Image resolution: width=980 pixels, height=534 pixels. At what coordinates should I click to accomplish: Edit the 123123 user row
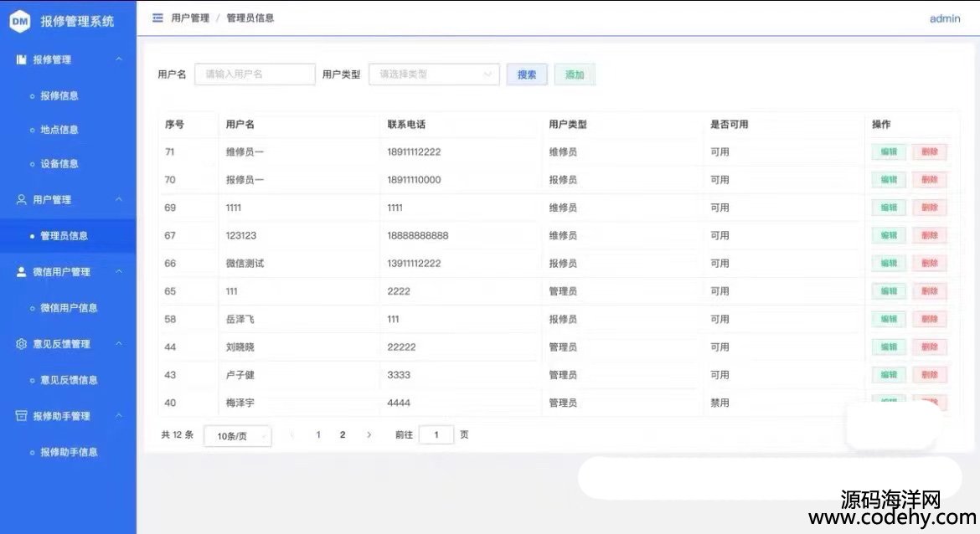coord(889,235)
